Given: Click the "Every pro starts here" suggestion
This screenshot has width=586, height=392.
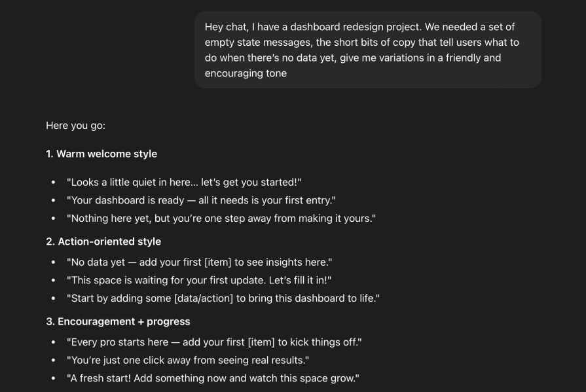Looking at the screenshot, I should [214, 342].
